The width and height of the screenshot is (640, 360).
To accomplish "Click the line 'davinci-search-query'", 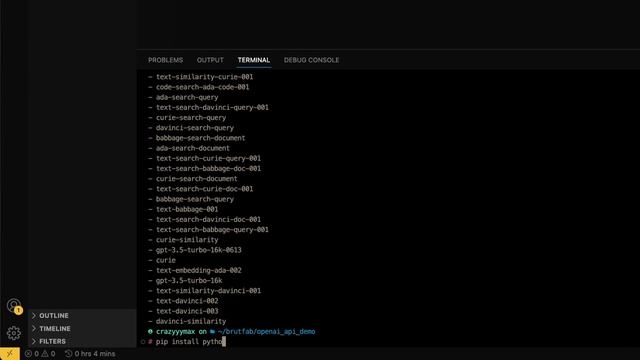I will tap(195, 128).
